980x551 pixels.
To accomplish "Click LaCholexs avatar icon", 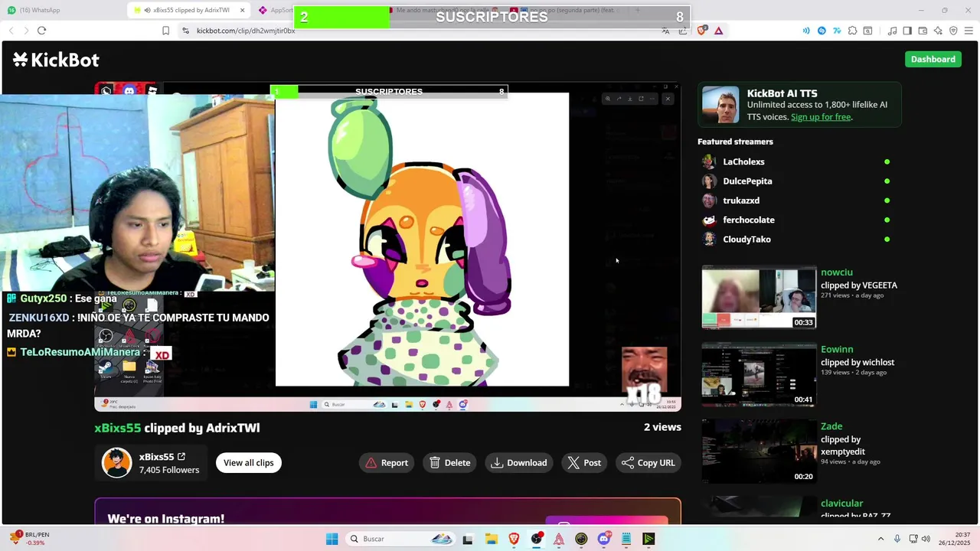I will [x=709, y=161].
